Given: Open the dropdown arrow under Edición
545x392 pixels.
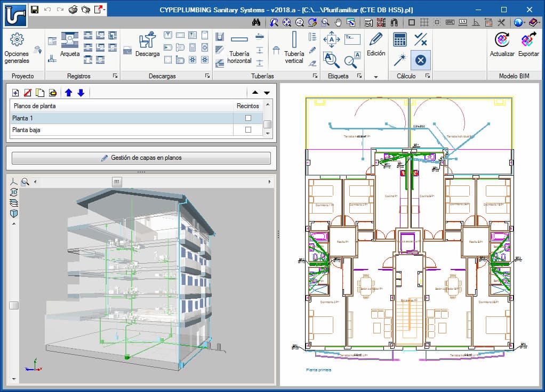Looking at the screenshot, I should pyautogui.click(x=376, y=77).
